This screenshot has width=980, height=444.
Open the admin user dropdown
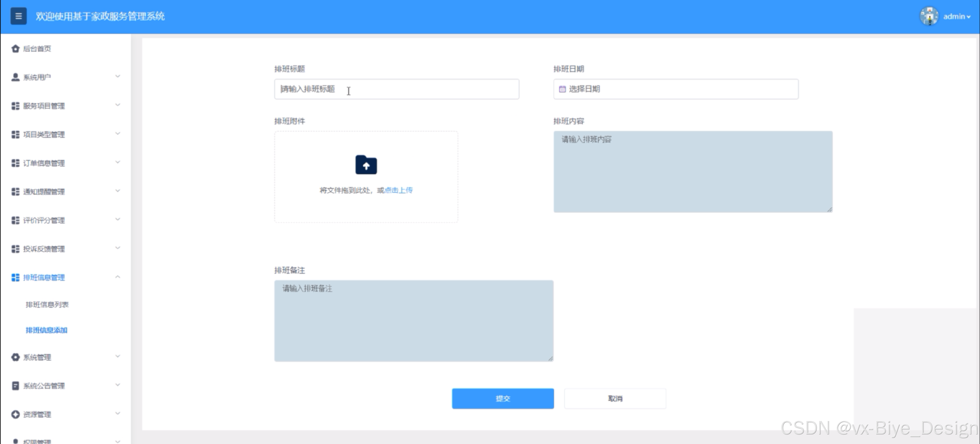click(956, 16)
